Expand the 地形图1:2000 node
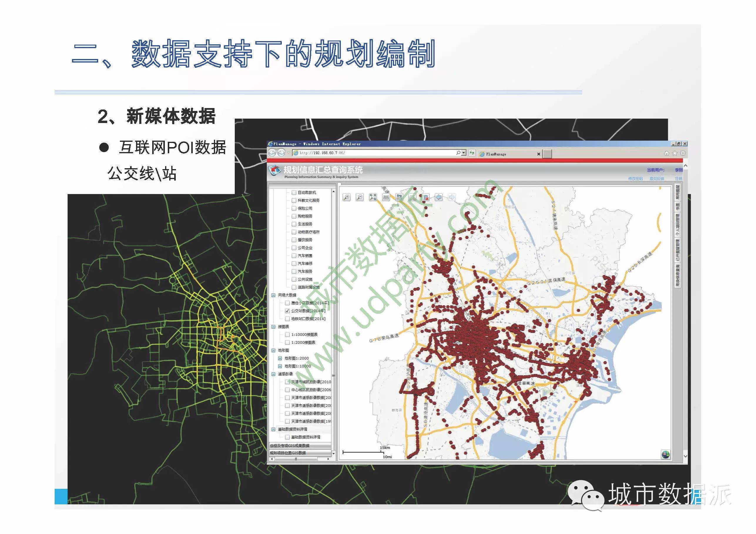Image resolution: width=756 pixels, height=534 pixels. (280, 358)
